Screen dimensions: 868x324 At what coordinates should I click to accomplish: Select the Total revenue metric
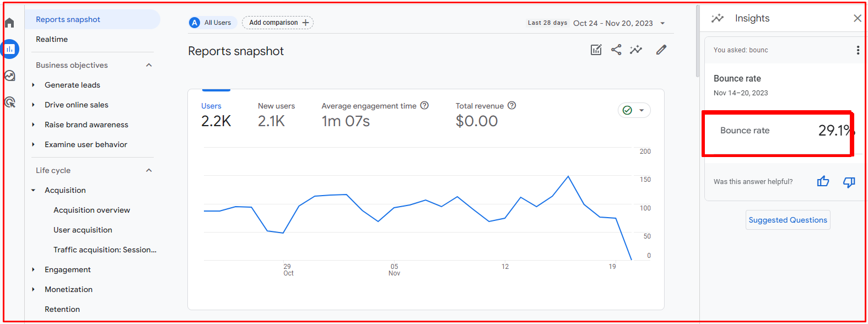(x=486, y=115)
